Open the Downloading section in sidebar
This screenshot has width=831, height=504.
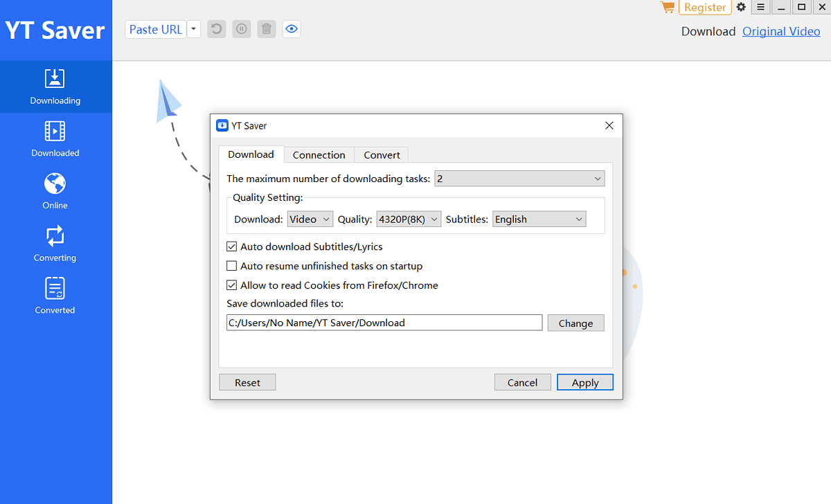coord(55,87)
